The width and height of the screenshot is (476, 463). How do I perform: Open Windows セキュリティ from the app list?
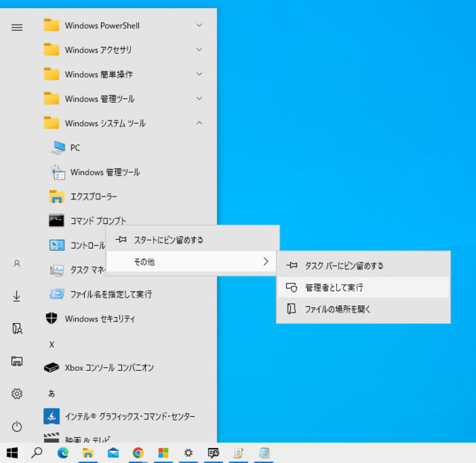[100, 319]
